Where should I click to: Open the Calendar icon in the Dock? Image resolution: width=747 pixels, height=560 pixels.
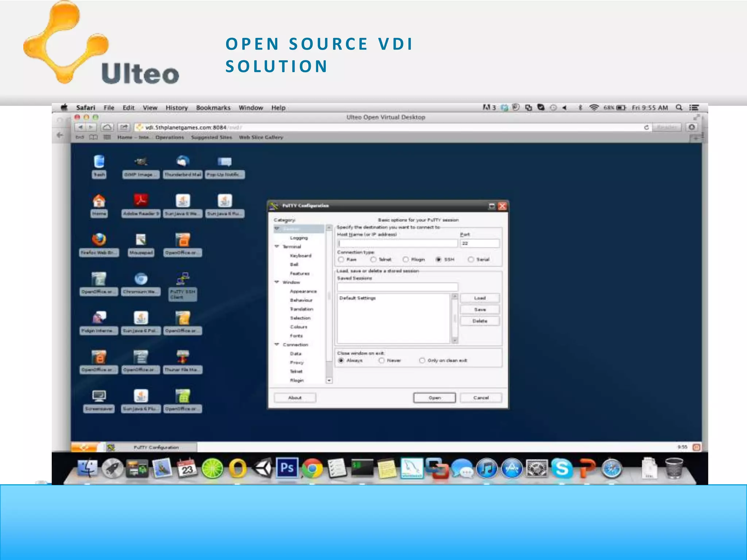click(187, 468)
